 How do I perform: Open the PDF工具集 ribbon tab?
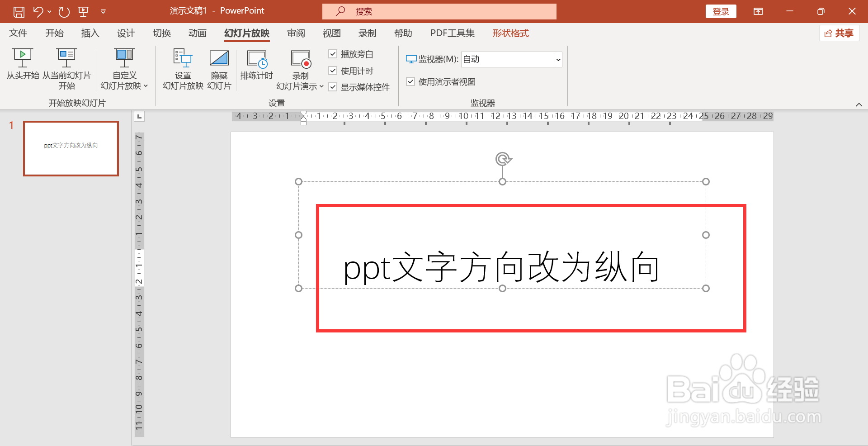(x=453, y=33)
